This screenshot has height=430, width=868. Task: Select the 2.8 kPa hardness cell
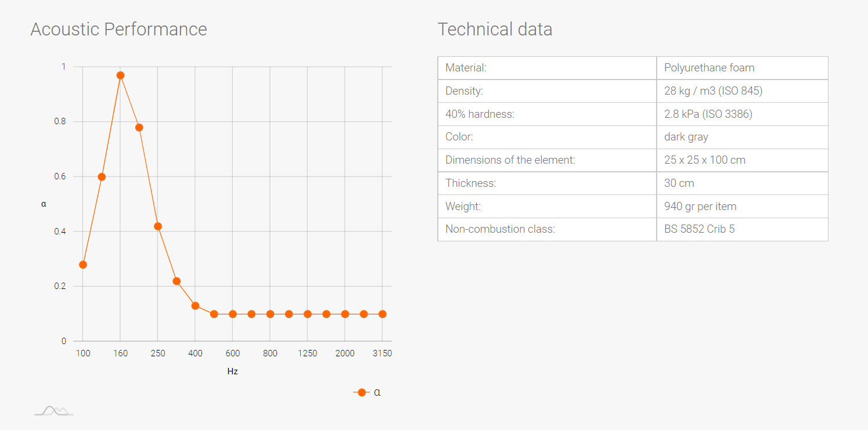tap(742, 114)
